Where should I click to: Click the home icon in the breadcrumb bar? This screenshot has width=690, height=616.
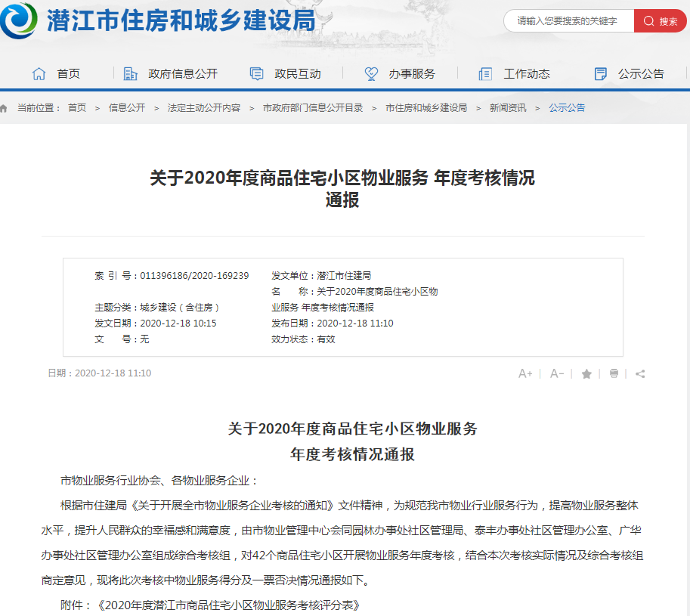(6, 107)
